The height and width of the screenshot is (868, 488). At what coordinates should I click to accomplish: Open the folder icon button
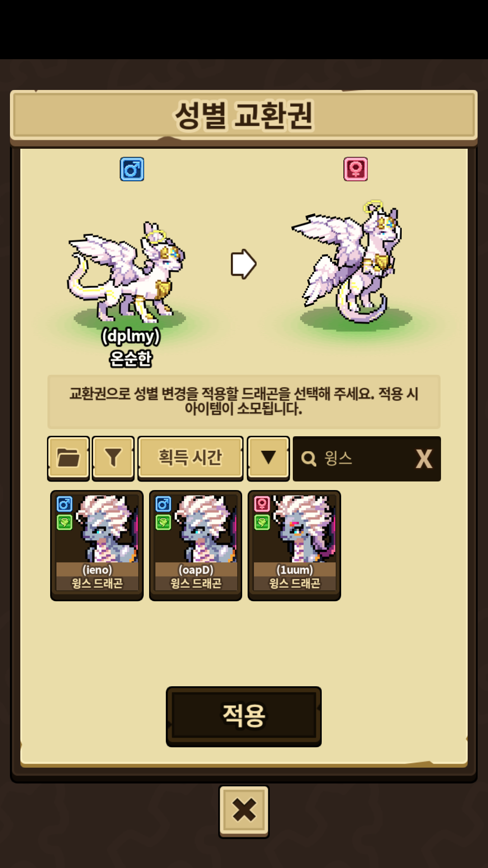tap(68, 458)
